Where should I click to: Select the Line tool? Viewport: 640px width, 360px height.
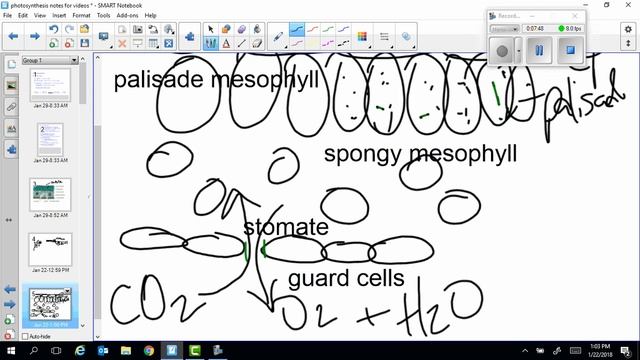coord(242,43)
